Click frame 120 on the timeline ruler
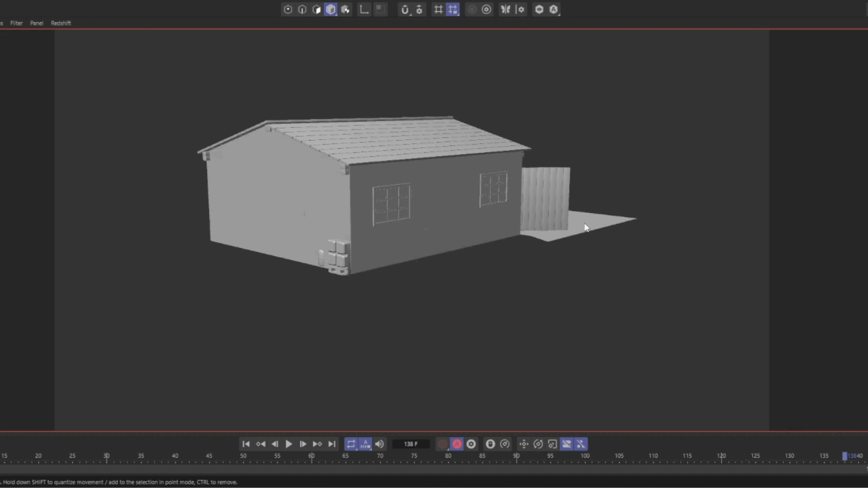Image resolution: width=868 pixels, height=488 pixels. (722, 456)
